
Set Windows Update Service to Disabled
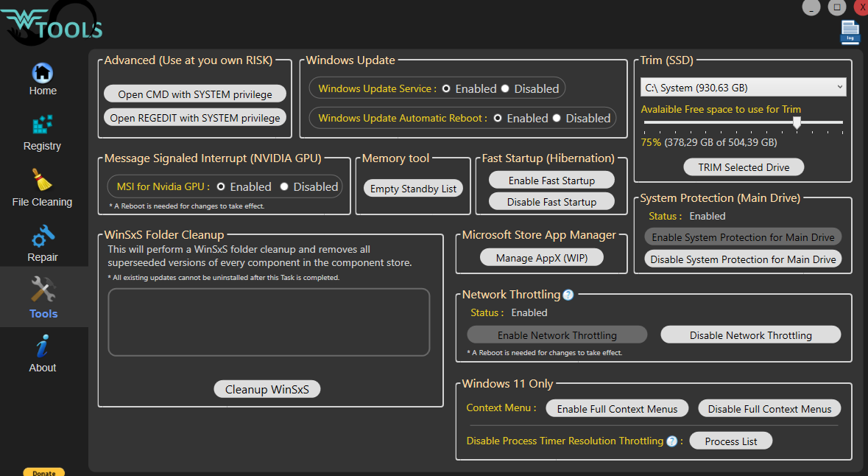[505, 88]
